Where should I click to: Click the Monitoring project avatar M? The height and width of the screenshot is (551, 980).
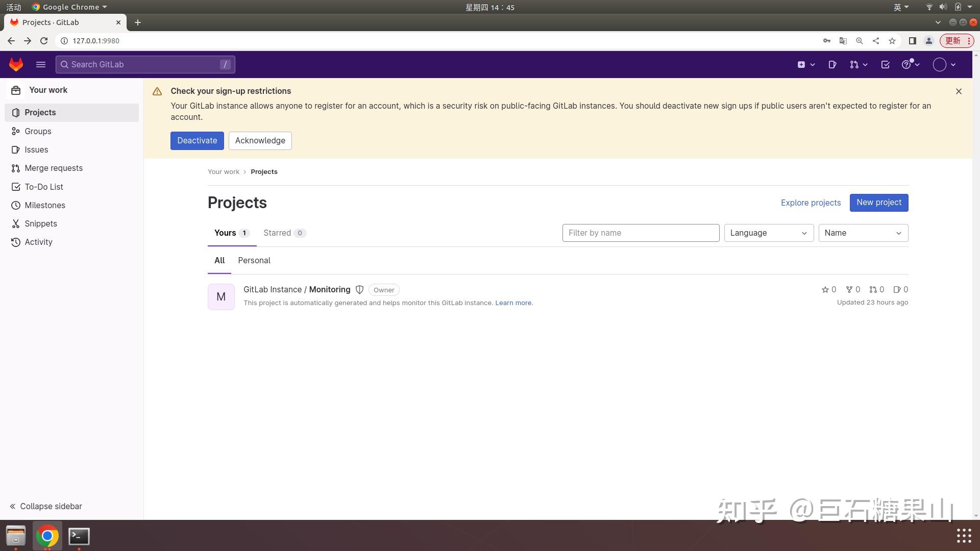pos(221,297)
